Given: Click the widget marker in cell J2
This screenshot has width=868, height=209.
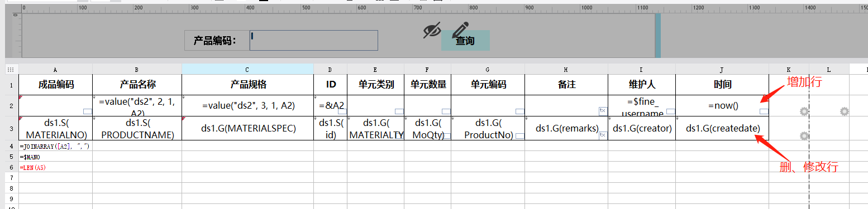Looking at the screenshot, I should 764,111.
